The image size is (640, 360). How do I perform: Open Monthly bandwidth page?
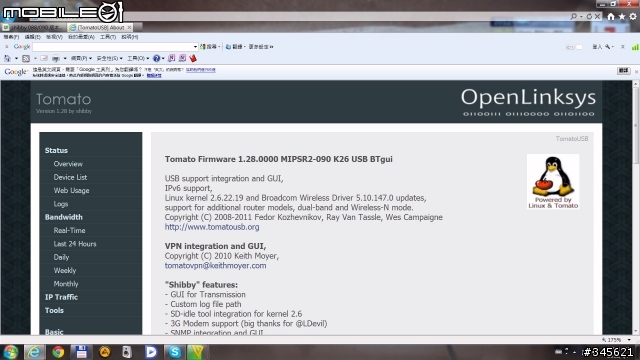coord(66,284)
